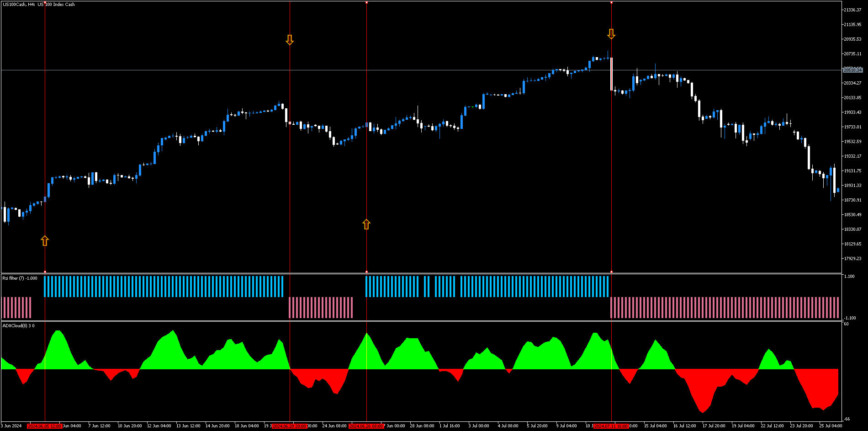Screen dimensions: 868x431
Task: Select the 2024.06.26 08:00 date marker
Action: pos(366,426)
